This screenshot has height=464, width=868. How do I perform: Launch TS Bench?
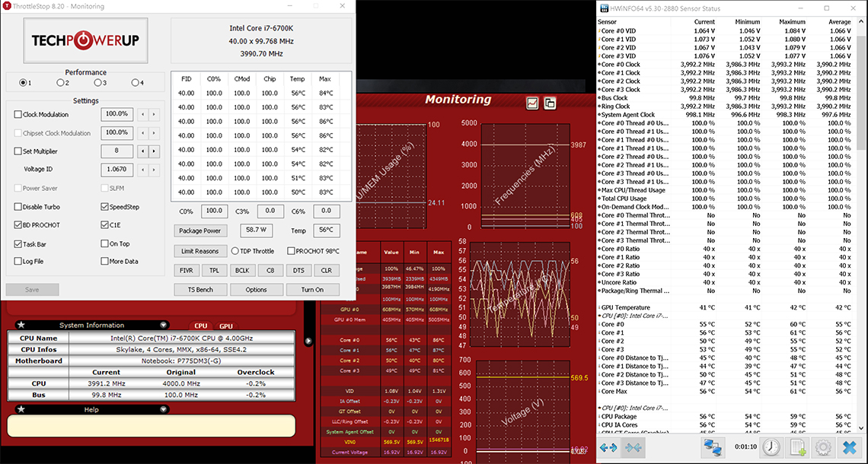[x=200, y=289]
